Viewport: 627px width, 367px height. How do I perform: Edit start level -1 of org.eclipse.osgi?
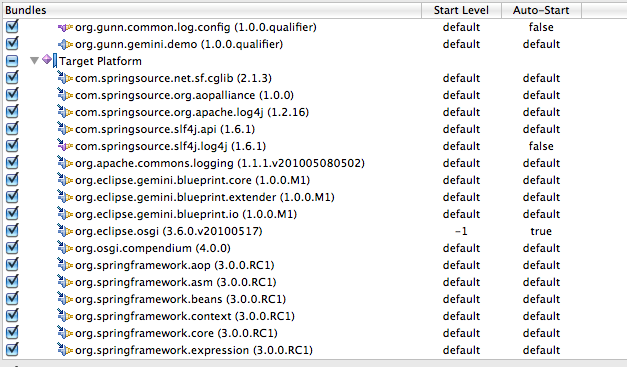click(x=461, y=231)
